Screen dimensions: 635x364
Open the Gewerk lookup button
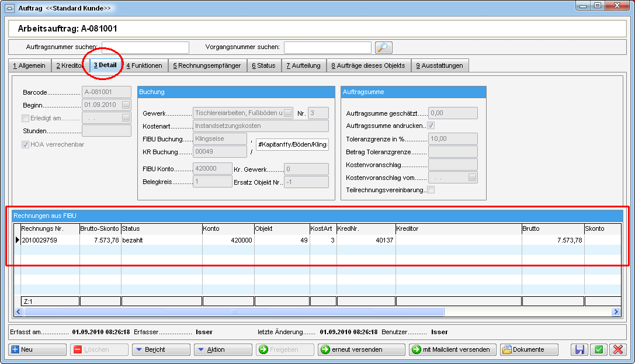click(288, 113)
